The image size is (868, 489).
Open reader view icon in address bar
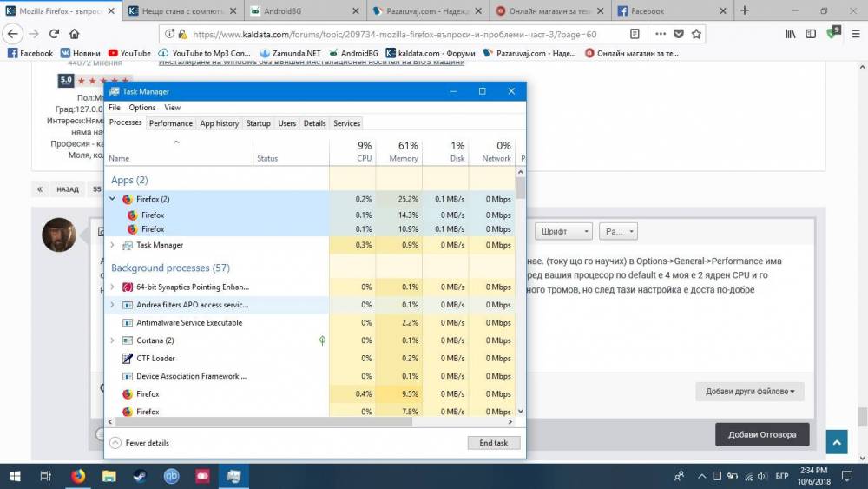tap(635, 34)
